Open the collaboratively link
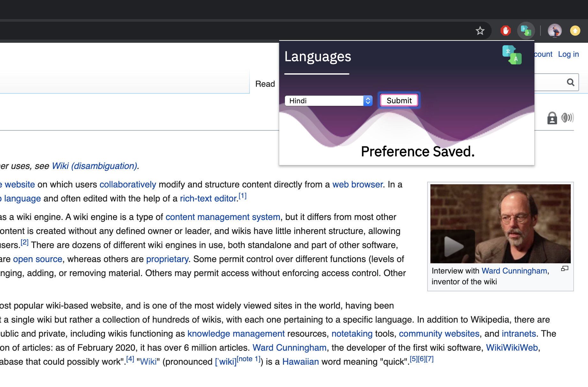 point(128,185)
